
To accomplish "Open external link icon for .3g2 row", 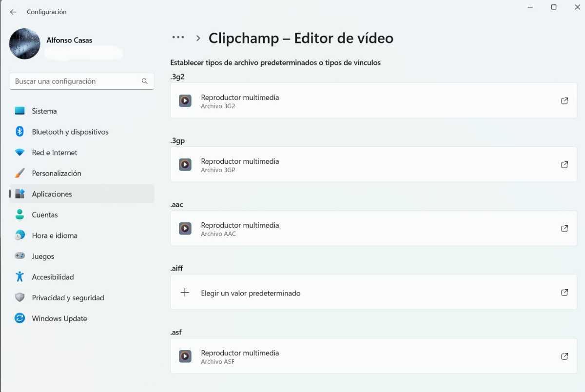I will 565,101.
